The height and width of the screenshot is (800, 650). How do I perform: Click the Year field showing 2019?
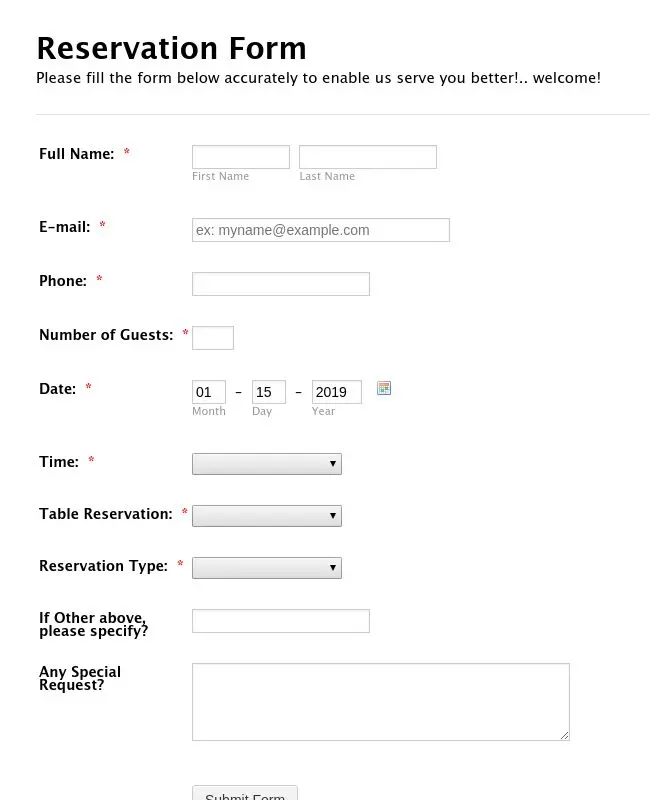click(x=337, y=392)
